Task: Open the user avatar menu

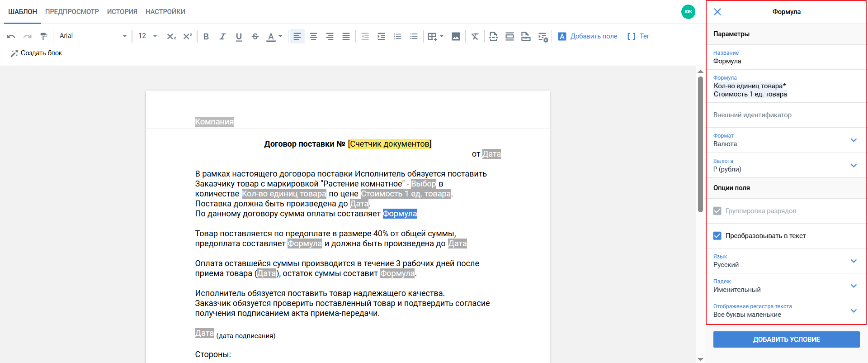Action: pyautogui.click(x=688, y=12)
